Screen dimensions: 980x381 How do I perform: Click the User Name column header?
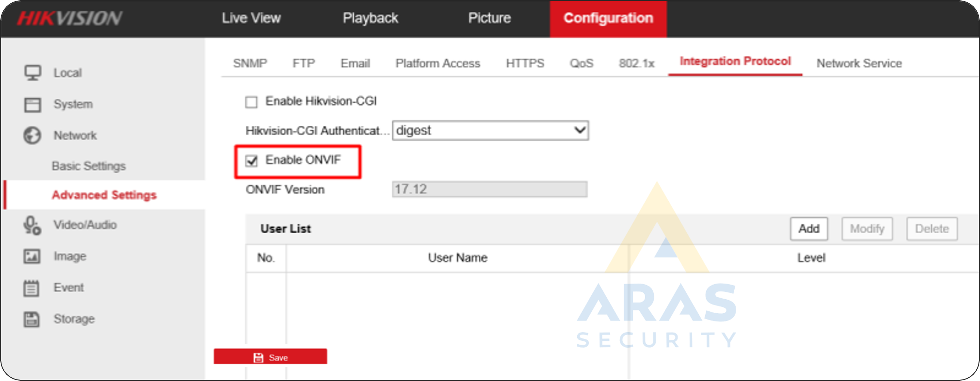click(x=458, y=258)
